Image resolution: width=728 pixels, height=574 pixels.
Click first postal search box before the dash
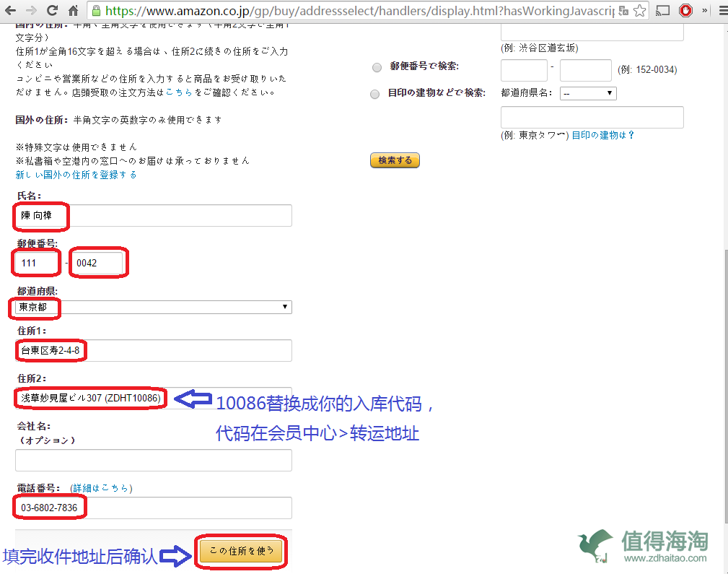pyautogui.click(x=525, y=71)
